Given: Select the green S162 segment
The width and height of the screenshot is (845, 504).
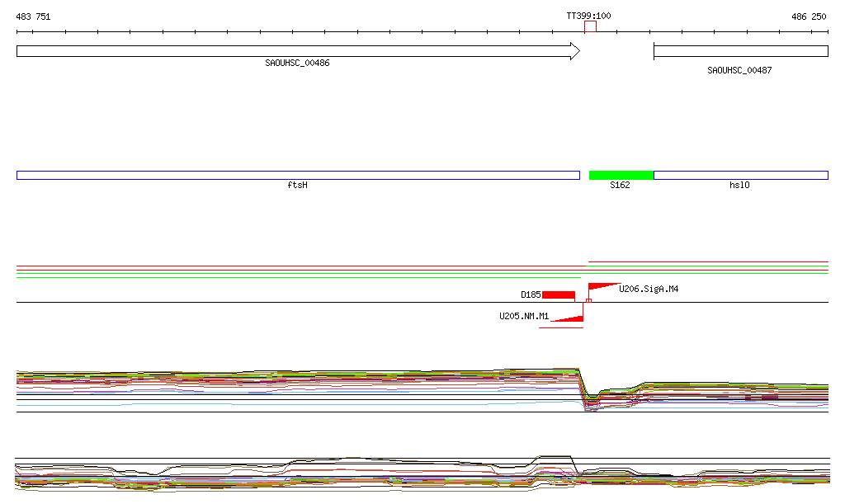Looking at the screenshot, I should click(621, 175).
